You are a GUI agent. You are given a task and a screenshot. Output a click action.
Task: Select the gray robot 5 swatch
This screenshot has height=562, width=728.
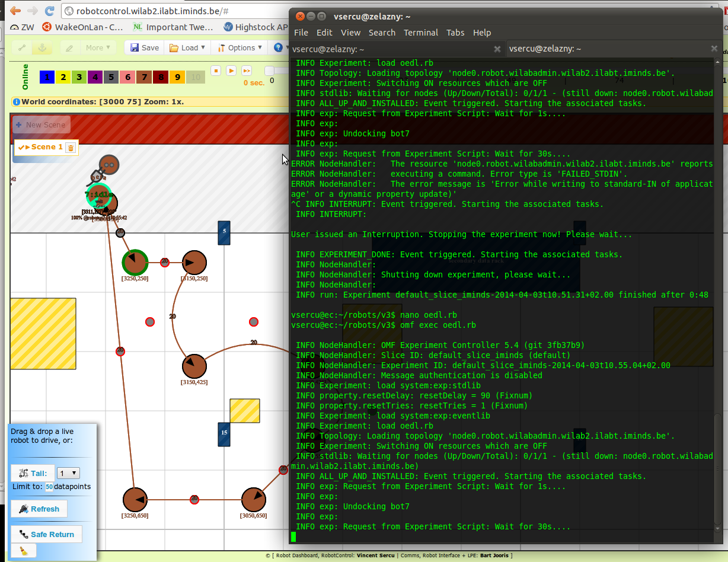pos(111,77)
